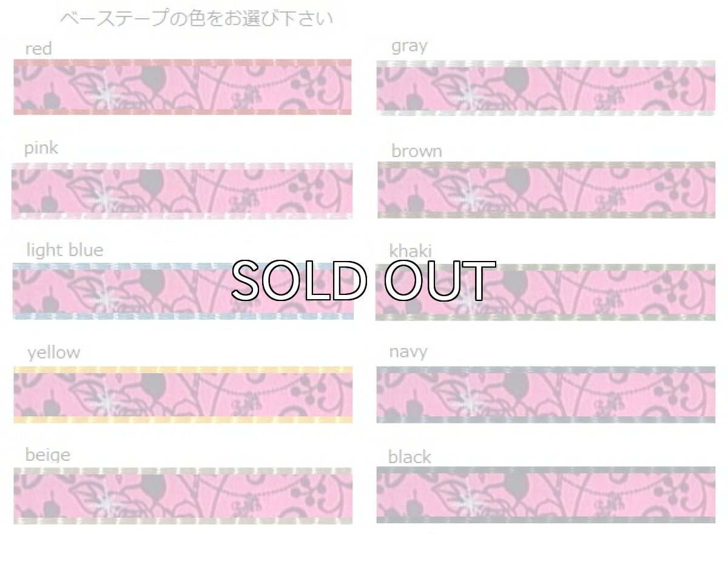Click the "yellow" text label
Image resolution: width=728 pixels, height=562 pixels.
(x=53, y=353)
